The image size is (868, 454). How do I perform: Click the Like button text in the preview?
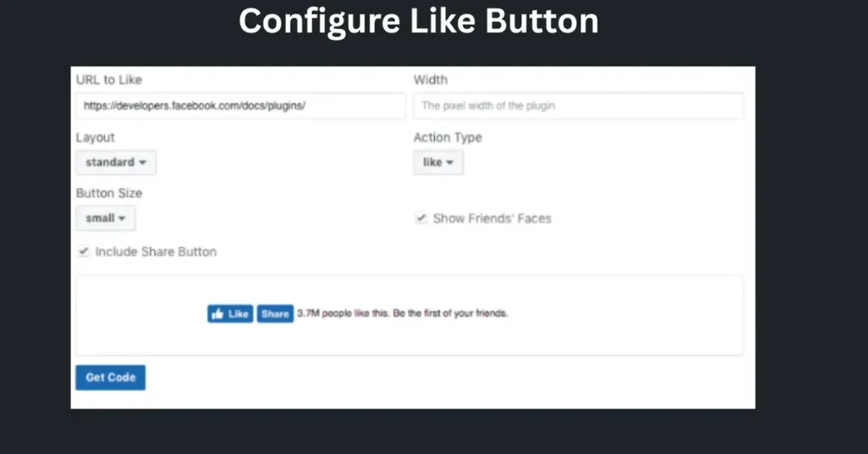click(238, 314)
